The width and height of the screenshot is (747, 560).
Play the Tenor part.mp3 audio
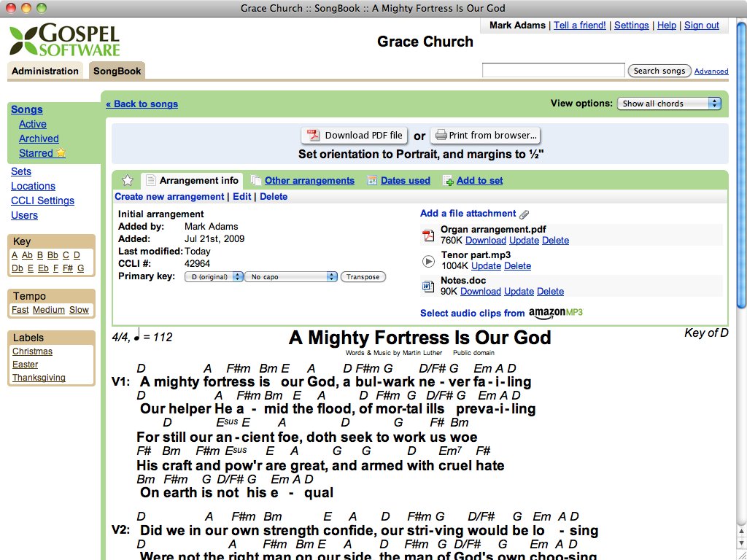(x=428, y=261)
